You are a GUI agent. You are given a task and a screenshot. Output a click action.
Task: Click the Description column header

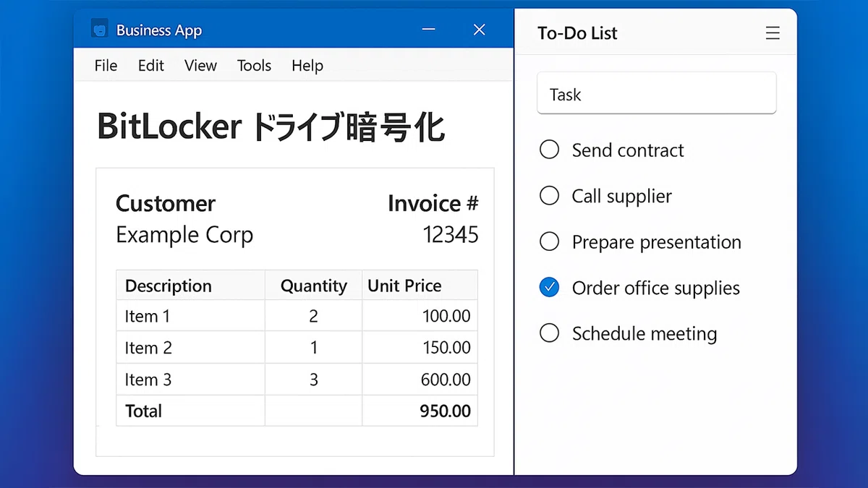coord(191,286)
